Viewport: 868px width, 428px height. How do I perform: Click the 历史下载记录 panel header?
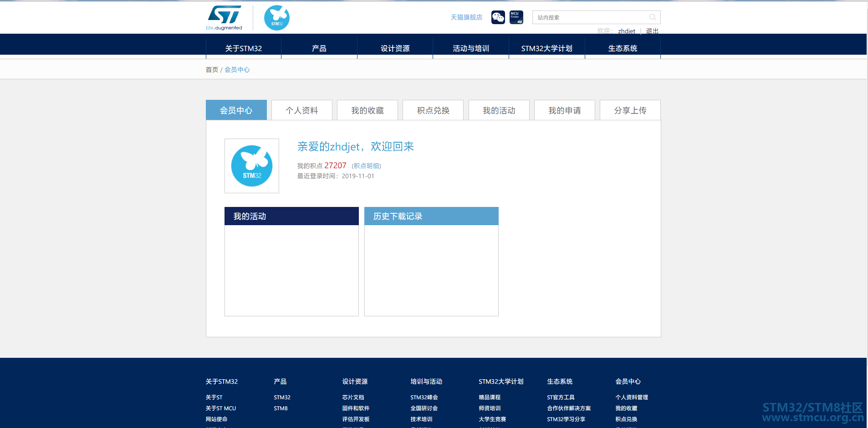pos(431,216)
